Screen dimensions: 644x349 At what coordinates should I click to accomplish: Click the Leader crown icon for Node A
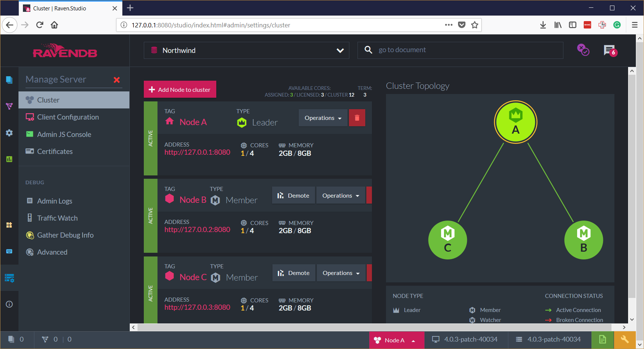coord(242,123)
